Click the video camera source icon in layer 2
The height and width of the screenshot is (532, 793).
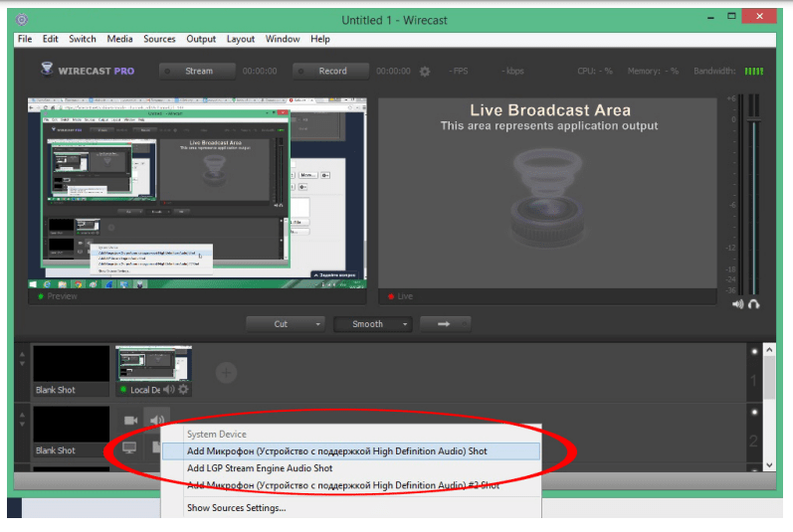(131, 420)
